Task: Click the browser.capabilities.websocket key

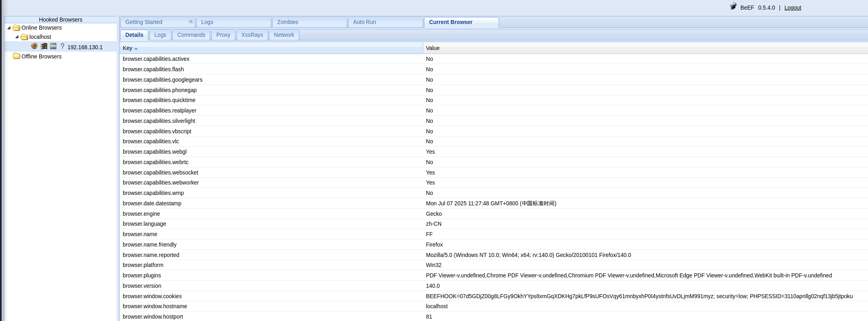Action: 161,173
